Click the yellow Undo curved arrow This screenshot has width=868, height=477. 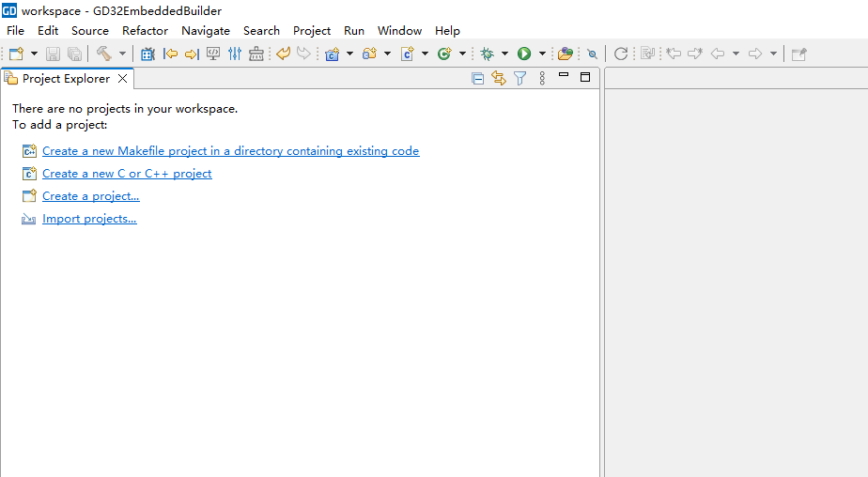pyautogui.click(x=284, y=54)
